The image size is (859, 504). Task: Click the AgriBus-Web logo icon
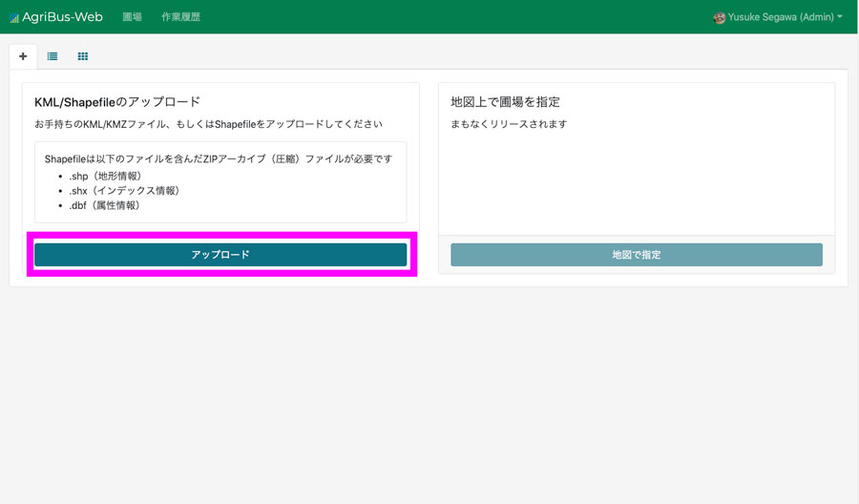14,18
